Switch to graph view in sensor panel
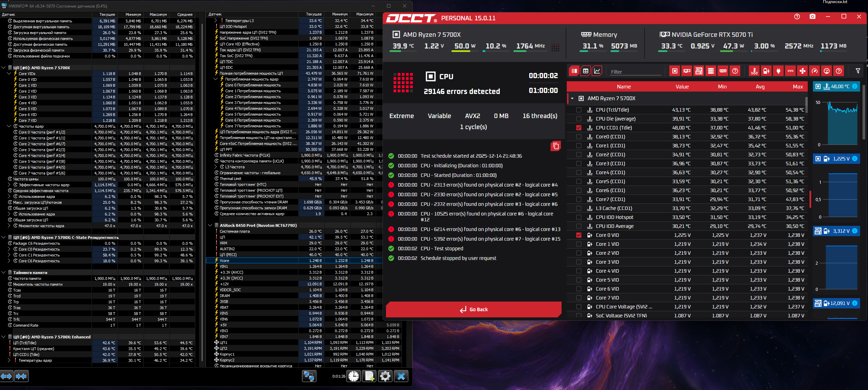This screenshot has height=390, width=868. tap(597, 71)
